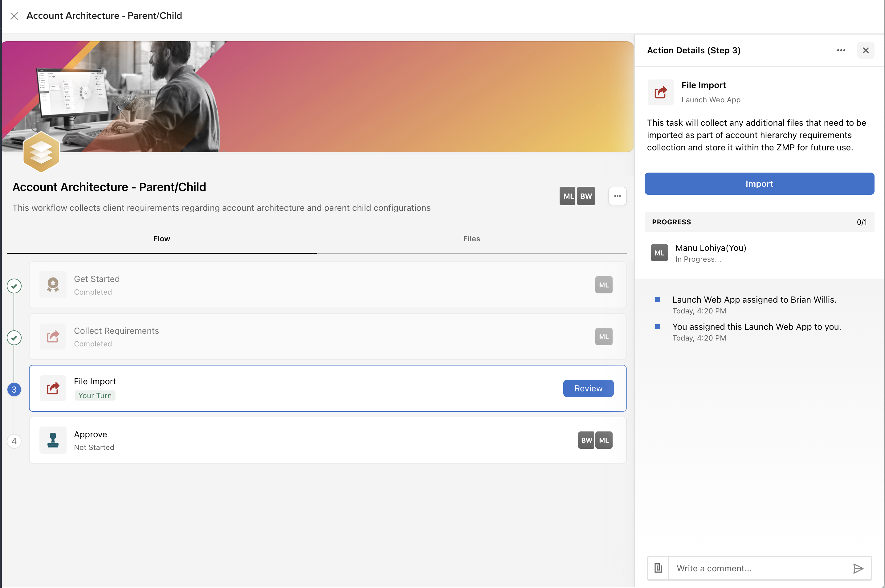The width and height of the screenshot is (885, 588).
Task: Click the Review button on File Import
Action: point(588,389)
